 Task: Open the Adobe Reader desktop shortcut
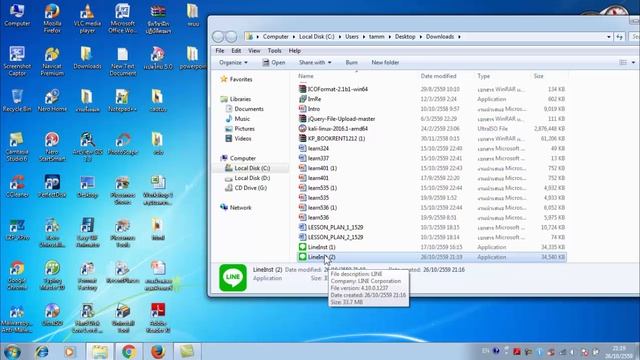tap(158, 318)
